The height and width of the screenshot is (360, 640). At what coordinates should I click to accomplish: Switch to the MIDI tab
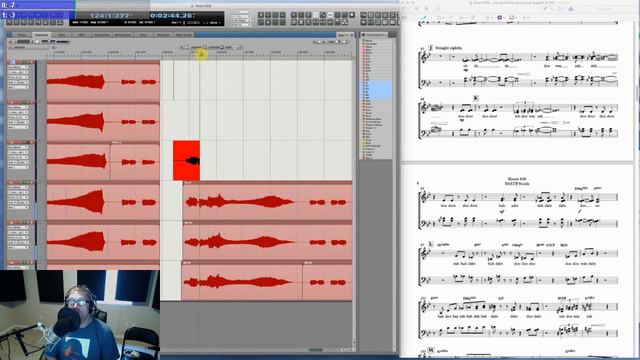click(x=82, y=35)
